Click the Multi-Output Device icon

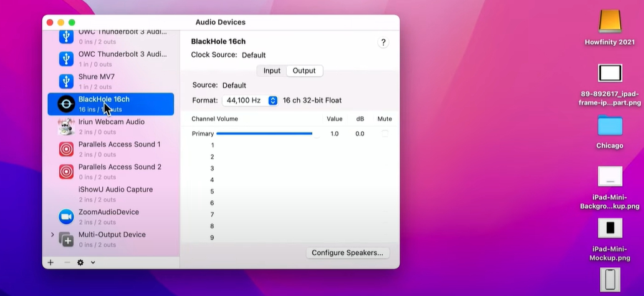click(x=66, y=239)
